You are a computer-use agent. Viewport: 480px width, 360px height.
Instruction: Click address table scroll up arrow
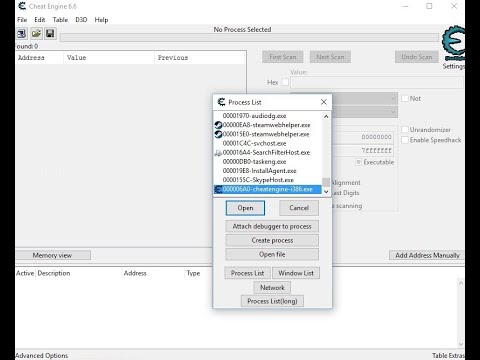click(x=461, y=283)
